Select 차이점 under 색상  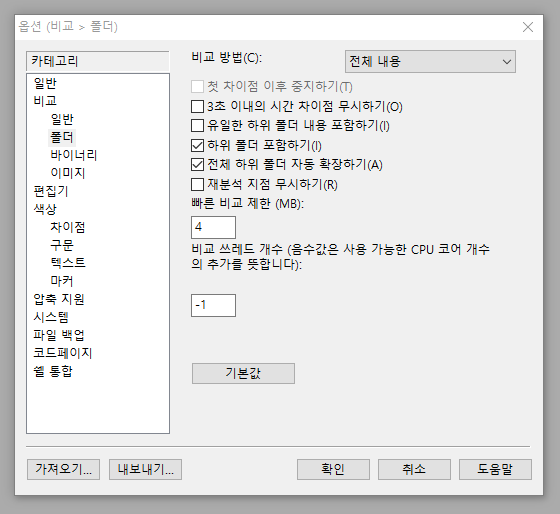(x=68, y=227)
